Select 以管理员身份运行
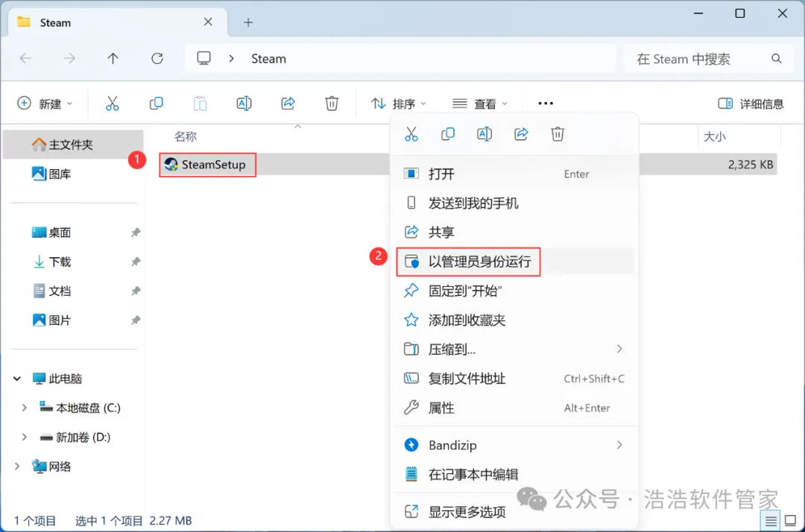This screenshot has width=805, height=532. coord(514,262)
